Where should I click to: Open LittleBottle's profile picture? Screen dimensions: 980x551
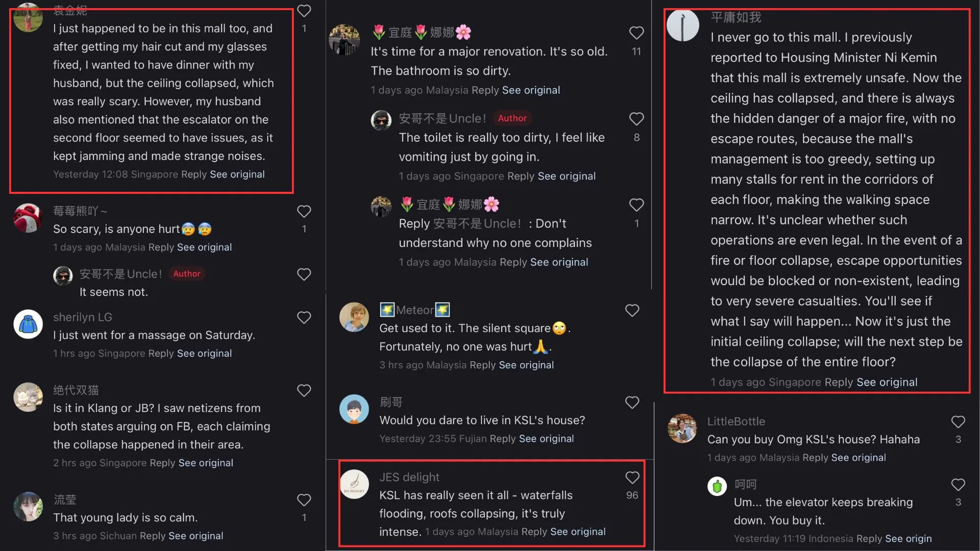pyautogui.click(x=682, y=428)
